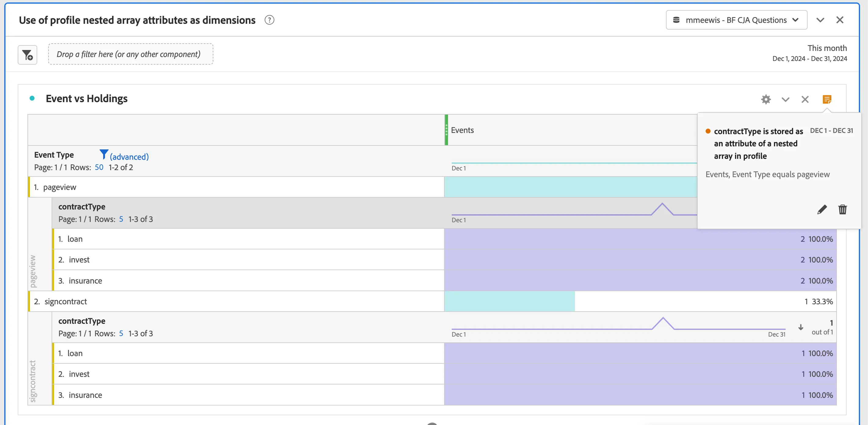
Task: Open the advanced filter link
Action: click(129, 156)
